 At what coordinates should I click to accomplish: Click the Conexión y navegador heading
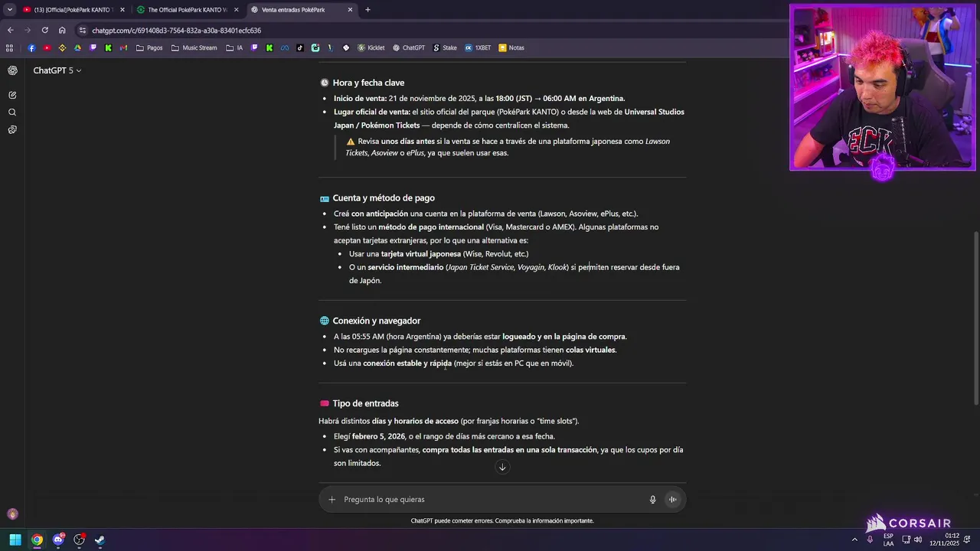[x=377, y=321]
